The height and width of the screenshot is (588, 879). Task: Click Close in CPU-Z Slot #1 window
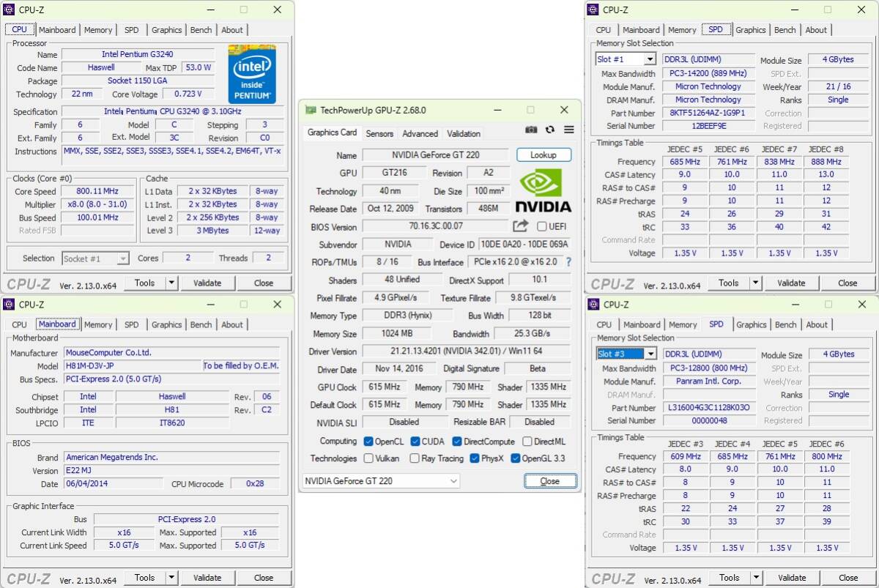tap(848, 283)
